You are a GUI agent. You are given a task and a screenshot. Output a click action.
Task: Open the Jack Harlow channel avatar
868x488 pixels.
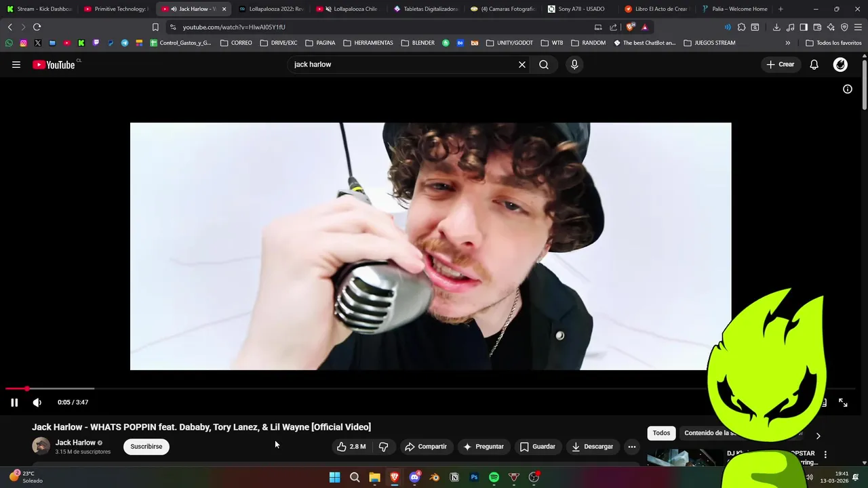(41, 446)
